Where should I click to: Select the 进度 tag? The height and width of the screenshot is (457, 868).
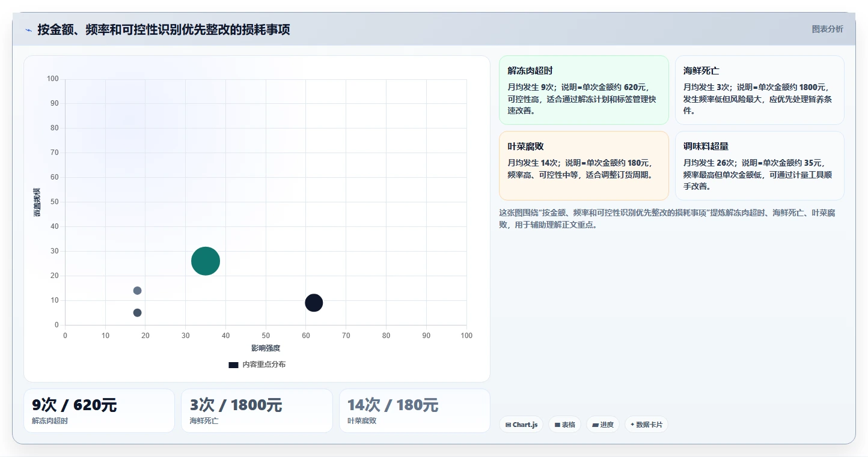point(603,425)
